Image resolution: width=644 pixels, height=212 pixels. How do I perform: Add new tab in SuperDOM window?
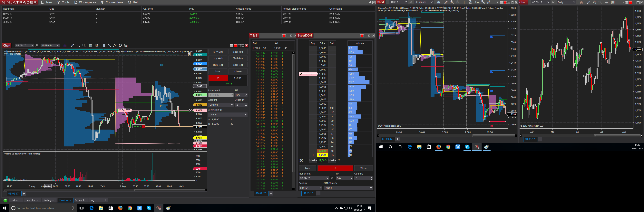coord(318,194)
